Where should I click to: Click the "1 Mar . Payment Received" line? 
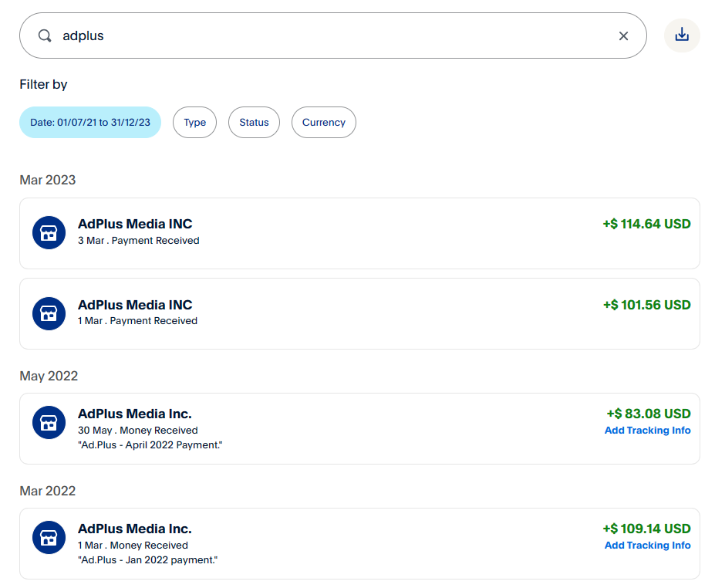138,321
